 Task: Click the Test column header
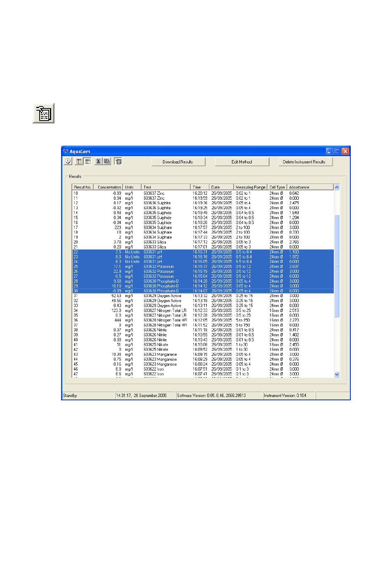coord(166,187)
